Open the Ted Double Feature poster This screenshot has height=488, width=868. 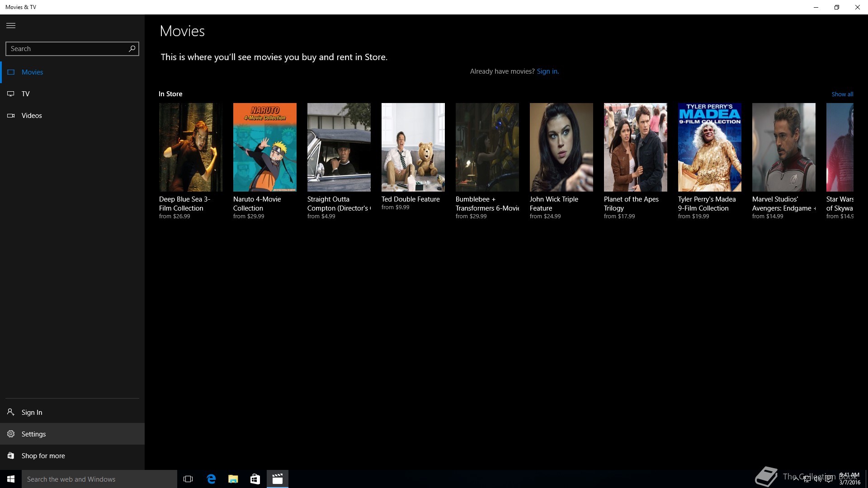(413, 147)
